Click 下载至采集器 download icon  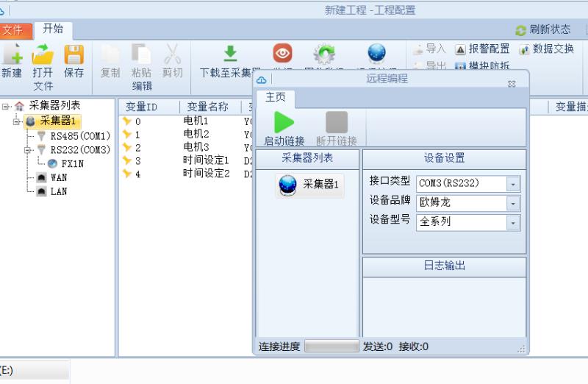[230, 54]
